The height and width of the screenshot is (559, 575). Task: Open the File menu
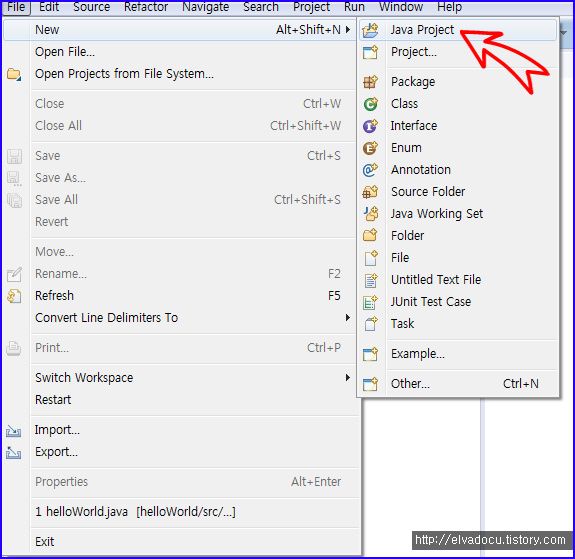(x=16, y=7)
